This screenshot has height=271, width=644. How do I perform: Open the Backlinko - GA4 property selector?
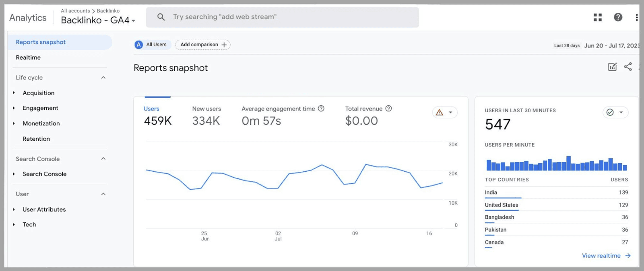pos(98,20)
